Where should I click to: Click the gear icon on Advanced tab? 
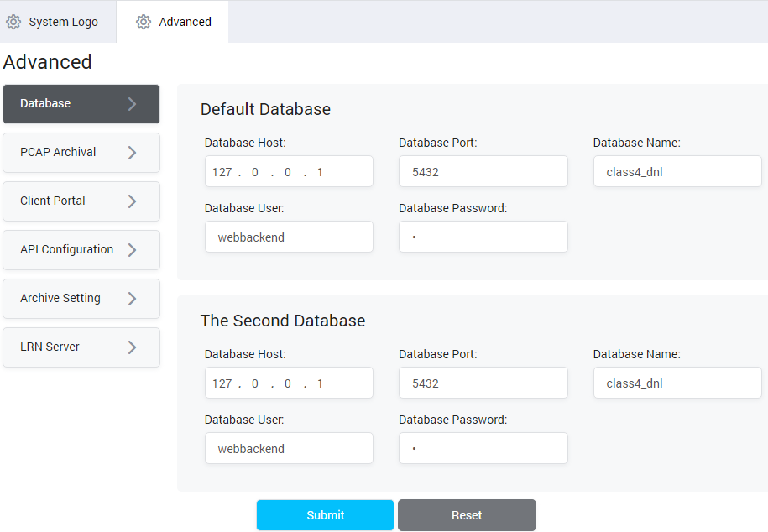click(144, 22)
